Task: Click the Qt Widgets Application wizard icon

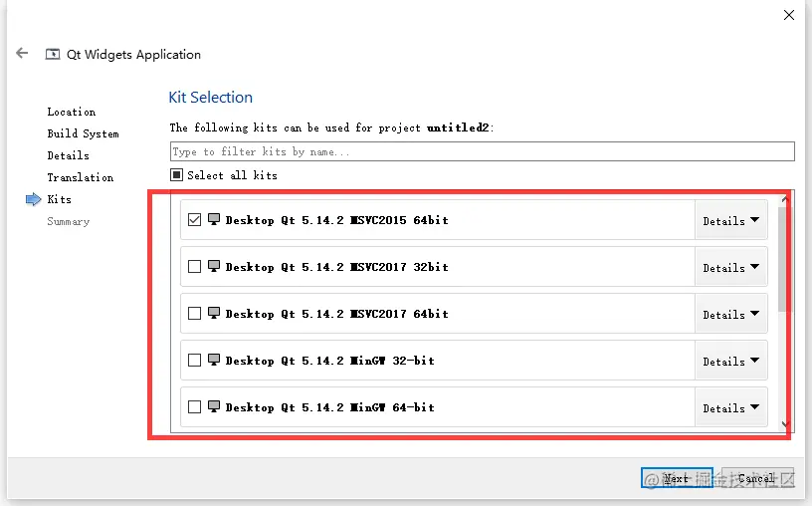Action: [53, 55]
